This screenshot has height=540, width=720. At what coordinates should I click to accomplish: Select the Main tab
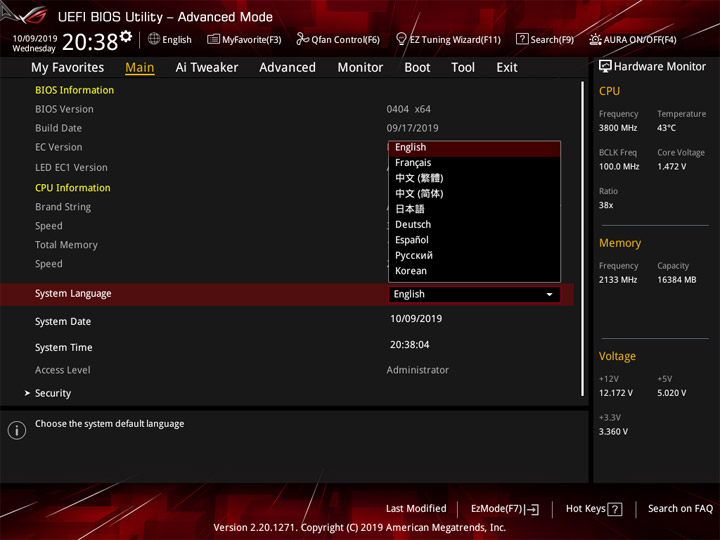click(140, 68)
